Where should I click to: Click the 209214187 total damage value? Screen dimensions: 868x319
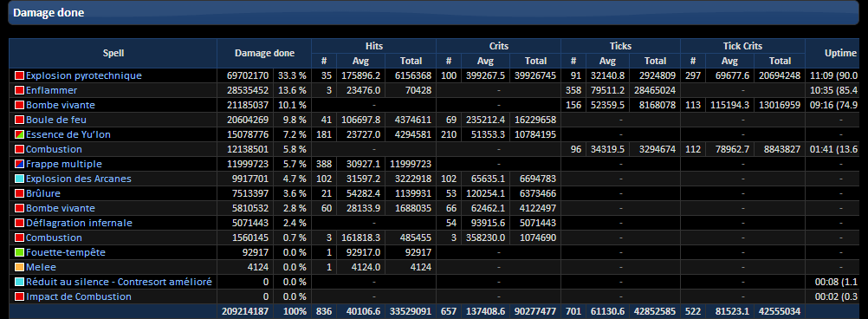coord(245,311)
